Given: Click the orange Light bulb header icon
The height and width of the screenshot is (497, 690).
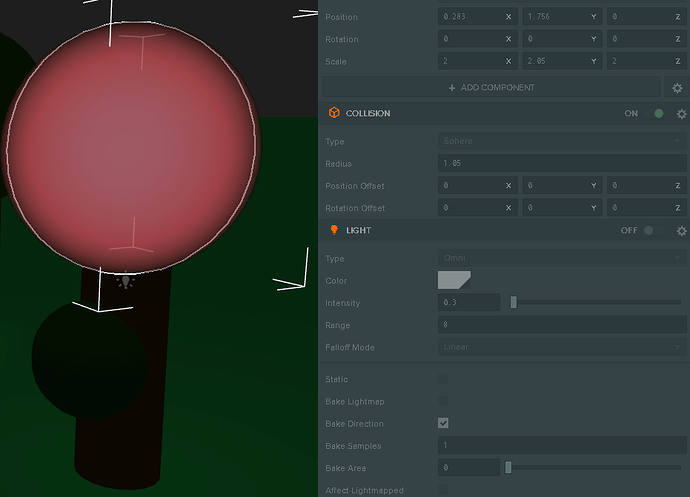Looking at the screenshot, I should (x=334, y=231).
